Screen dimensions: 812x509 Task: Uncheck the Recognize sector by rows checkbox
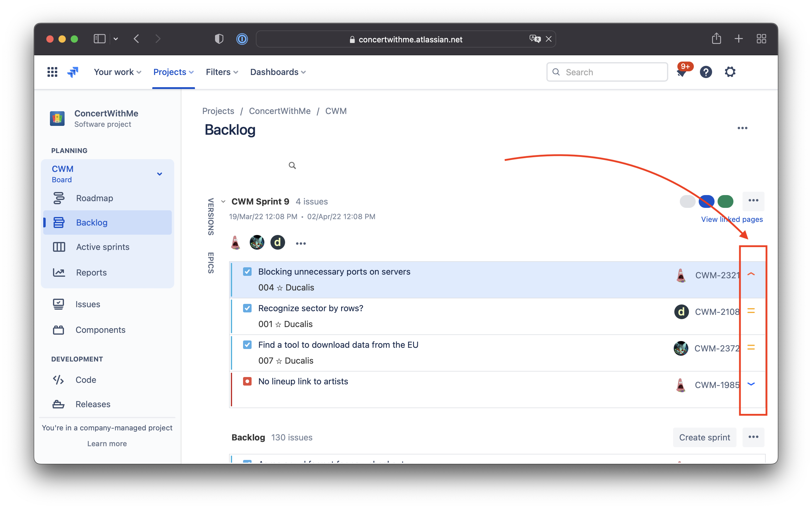pyautogui.click(x=248, y=308)
